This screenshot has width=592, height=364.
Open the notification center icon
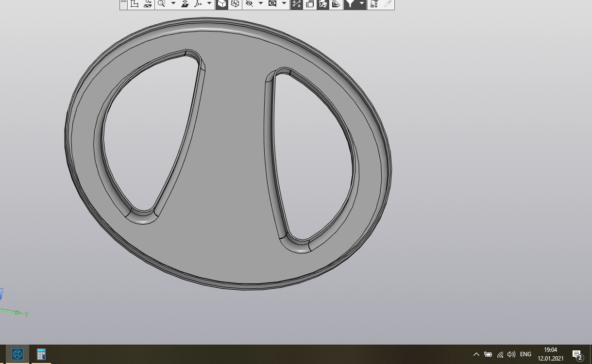click(577, 355)
